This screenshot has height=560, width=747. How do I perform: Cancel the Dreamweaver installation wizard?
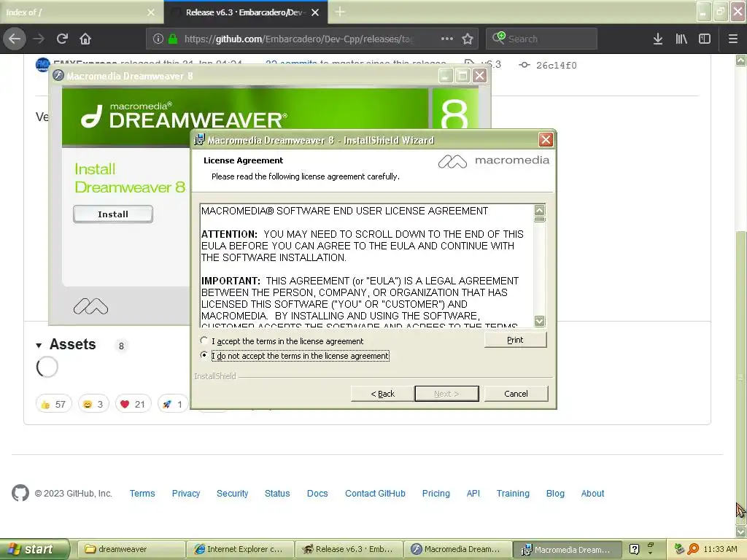click(516, 394)
